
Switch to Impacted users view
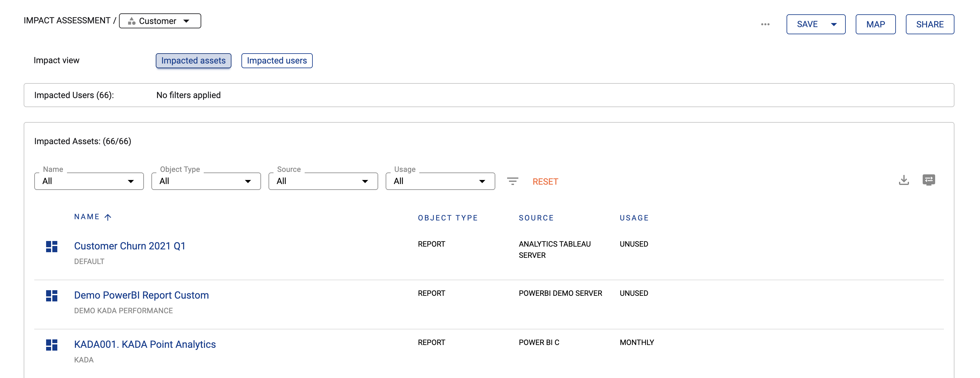click(x=277, y=61)
